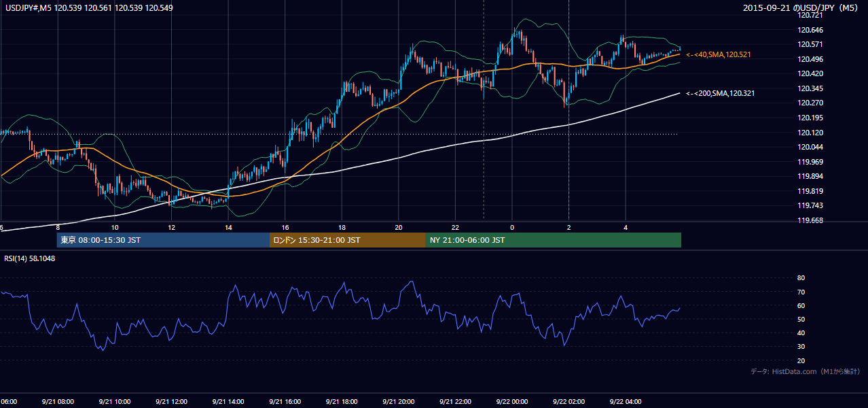The image size is (868, 408).
Task: Click the 9/22 02:00 time label
Action: 568,402
